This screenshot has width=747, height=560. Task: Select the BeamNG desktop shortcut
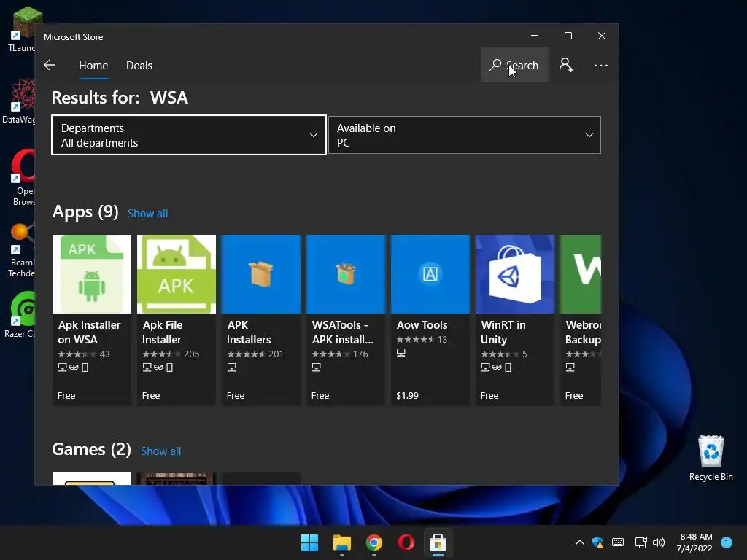pos(22,250)
